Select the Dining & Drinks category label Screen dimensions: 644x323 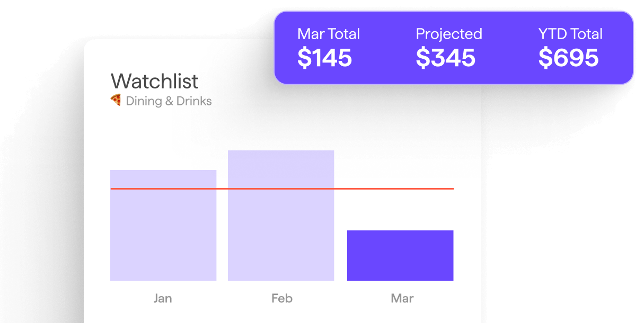[169, 101]
